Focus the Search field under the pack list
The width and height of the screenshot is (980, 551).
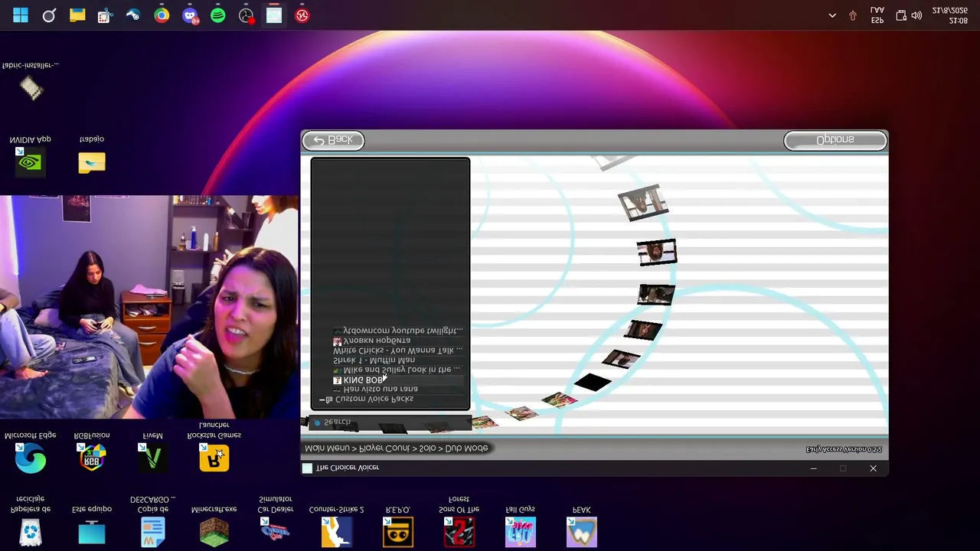(390, 422)
